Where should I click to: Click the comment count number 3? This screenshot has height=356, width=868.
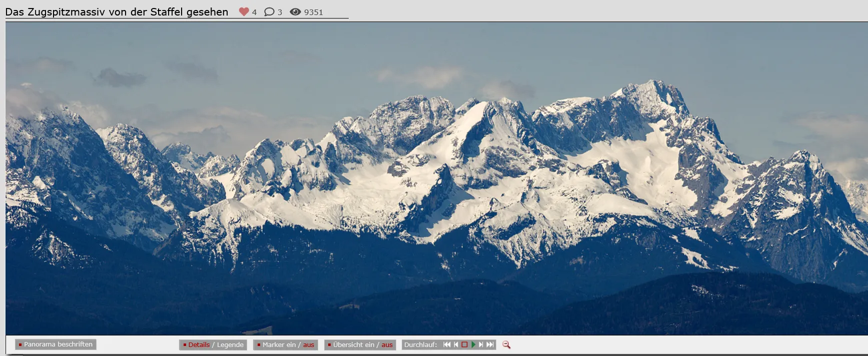click(x=280, y=12)
